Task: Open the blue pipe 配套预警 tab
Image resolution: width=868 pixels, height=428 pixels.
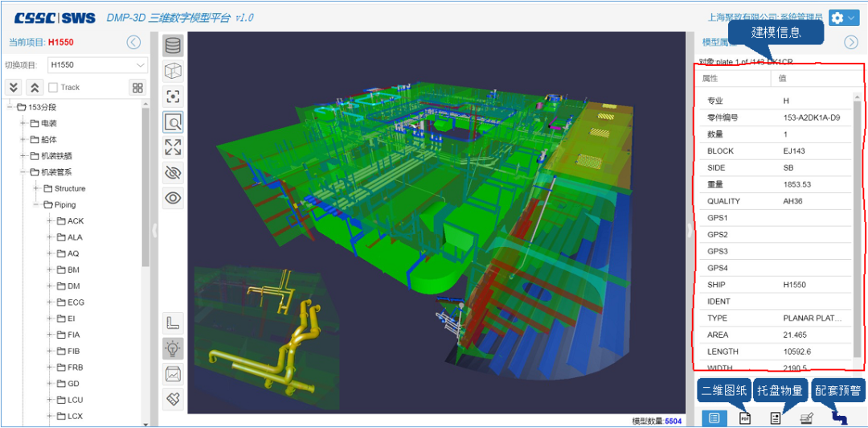Action: click(x=839, y=418)
